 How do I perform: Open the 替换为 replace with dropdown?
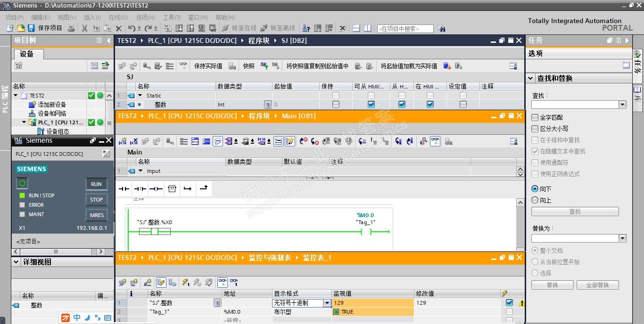point(622,238)
